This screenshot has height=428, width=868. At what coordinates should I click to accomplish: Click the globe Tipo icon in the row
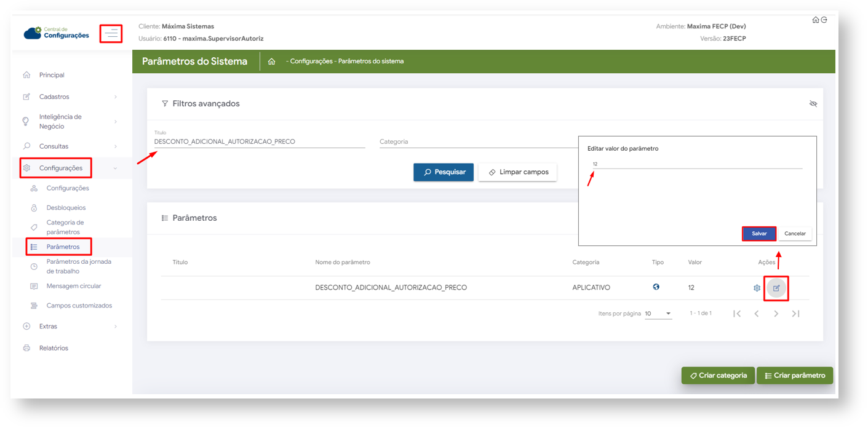pos(656,287)
